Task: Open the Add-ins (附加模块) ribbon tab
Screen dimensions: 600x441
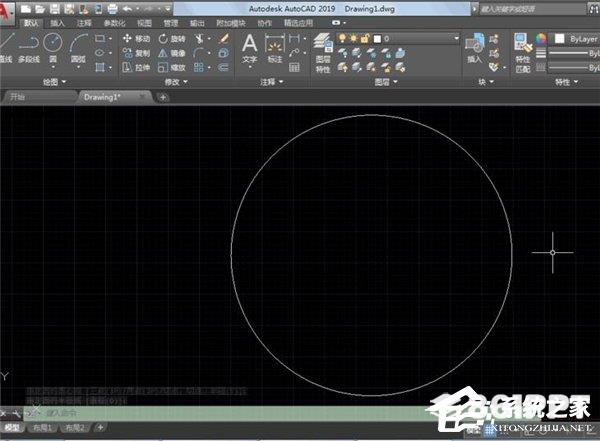Action: 231,23
